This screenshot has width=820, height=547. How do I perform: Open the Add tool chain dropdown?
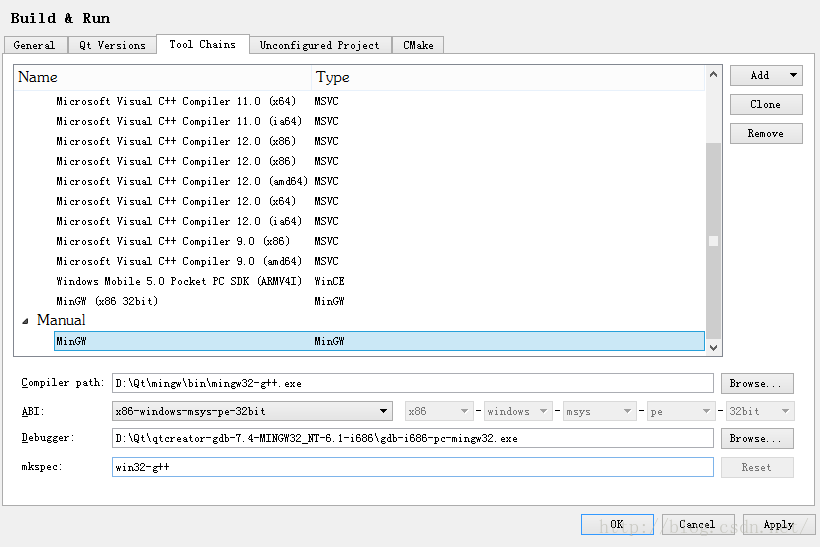click(766, 75)
